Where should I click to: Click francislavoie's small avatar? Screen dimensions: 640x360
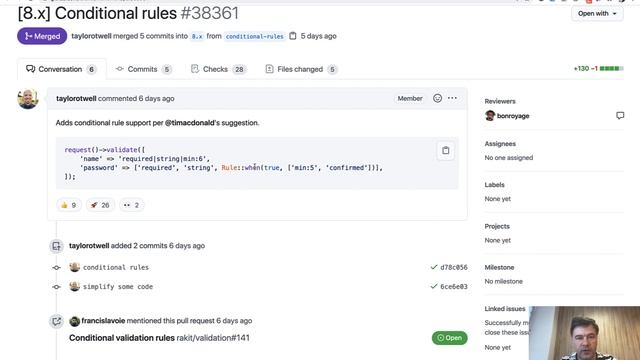74,321
